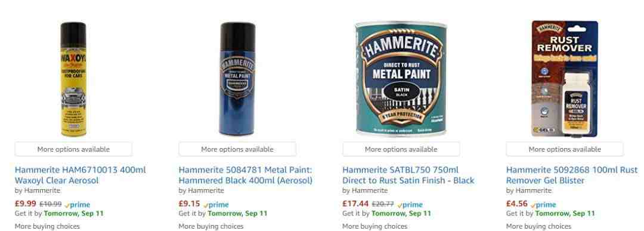Open More options available for Hammered Black paint
This screenshot has width=644, height=231.
point(237,149)
